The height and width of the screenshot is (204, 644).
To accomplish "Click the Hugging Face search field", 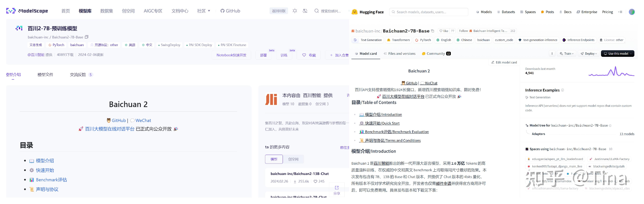I will pyautogui.click(x=429, y=12).
